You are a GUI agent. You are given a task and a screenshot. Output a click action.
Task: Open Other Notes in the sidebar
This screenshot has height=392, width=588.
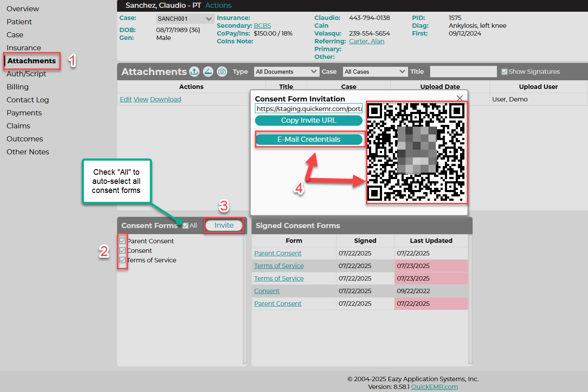[28, 152]
